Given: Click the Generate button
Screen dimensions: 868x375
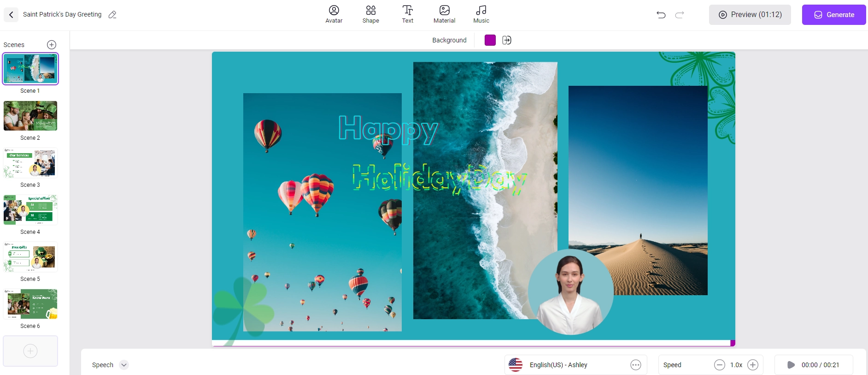Looking at the screenshot, I should pyautogui.click(x=834, y=15).
